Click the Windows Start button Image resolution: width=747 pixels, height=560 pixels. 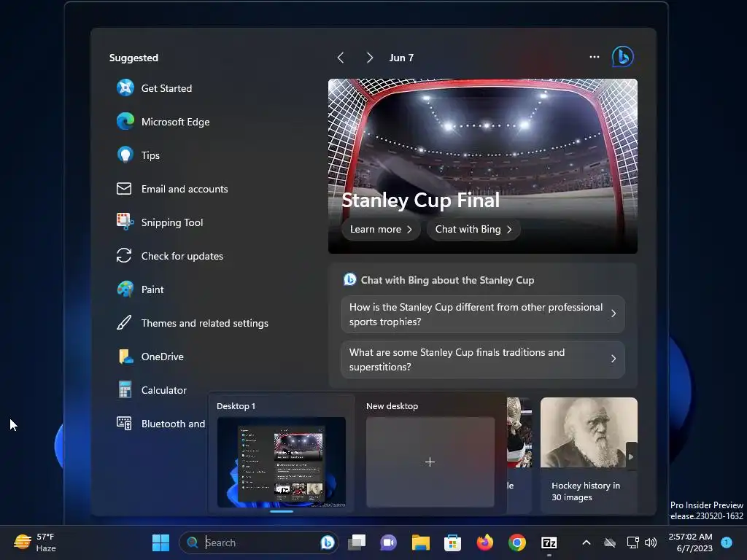coord(160,542)
